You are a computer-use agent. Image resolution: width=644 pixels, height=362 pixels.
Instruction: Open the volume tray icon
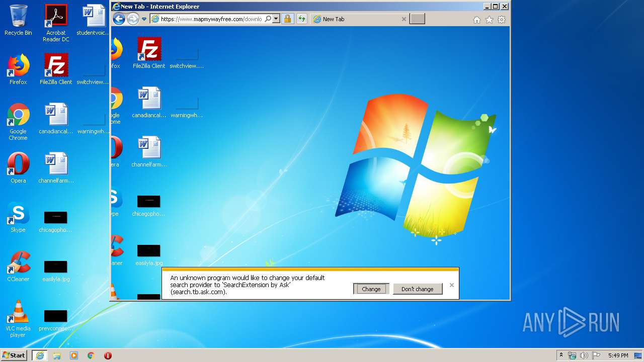tap(584, 355)
